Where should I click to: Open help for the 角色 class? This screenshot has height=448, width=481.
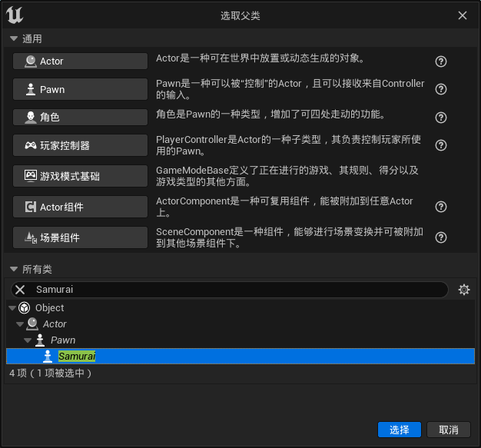click(x=441, y=118)
